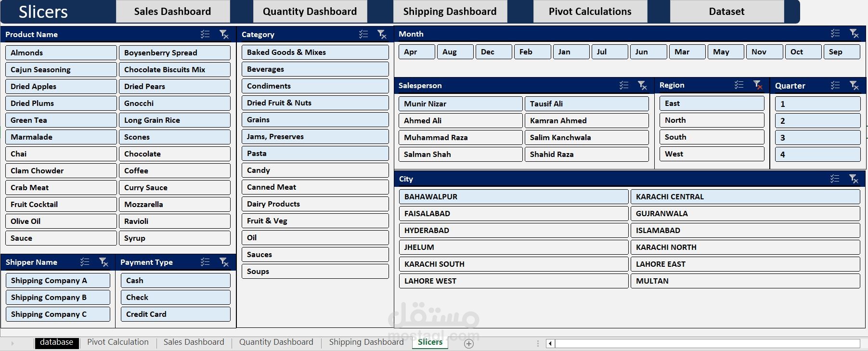Filter by MULTAN city
The image size is (868, 351).
point(745,281)
